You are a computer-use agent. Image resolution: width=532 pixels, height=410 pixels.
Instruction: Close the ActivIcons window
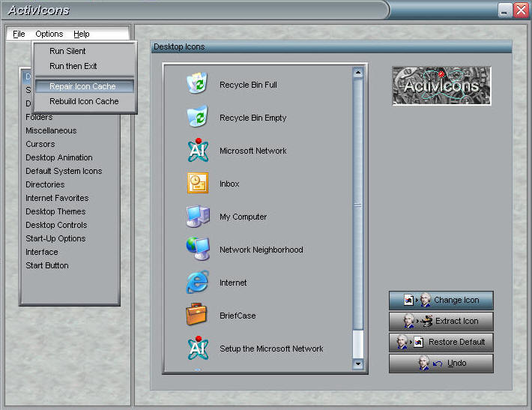click(x=521, y=10)
